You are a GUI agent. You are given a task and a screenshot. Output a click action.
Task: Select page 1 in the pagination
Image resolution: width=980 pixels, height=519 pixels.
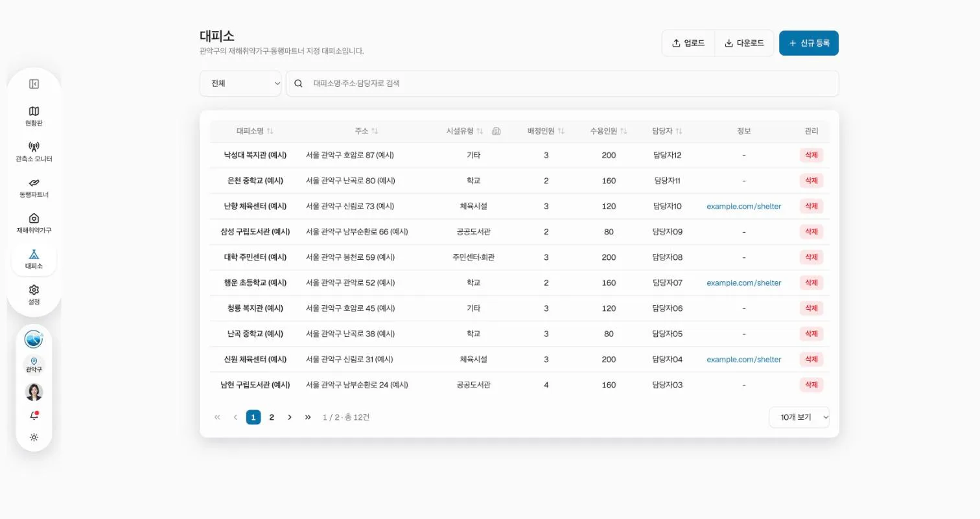pos(253,417)
